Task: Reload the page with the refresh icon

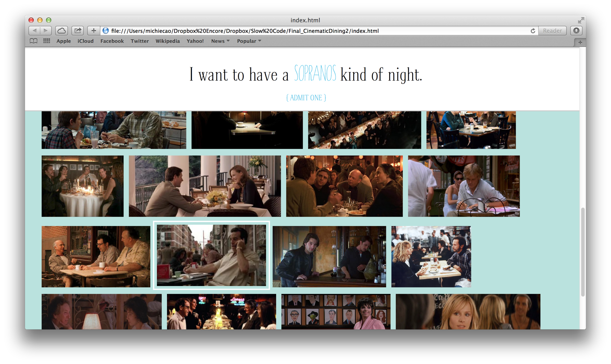Action: coord(533,31)
